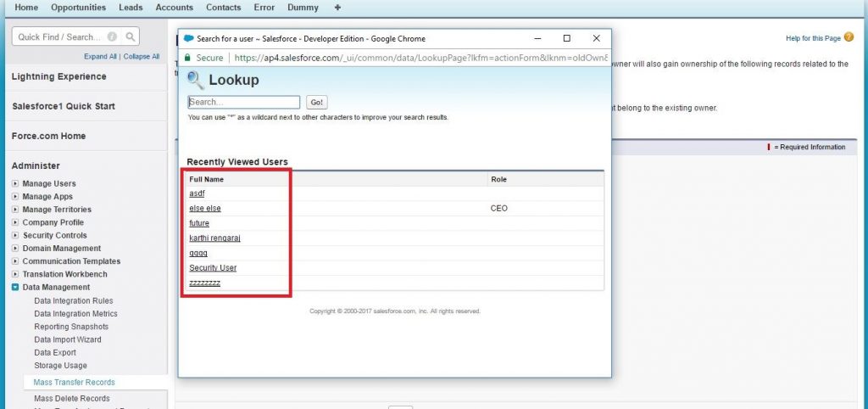Open Data Integration Metrics
The width and height of the screenshot is (868, 409).
pyautogui.click(x=75, y=314)
